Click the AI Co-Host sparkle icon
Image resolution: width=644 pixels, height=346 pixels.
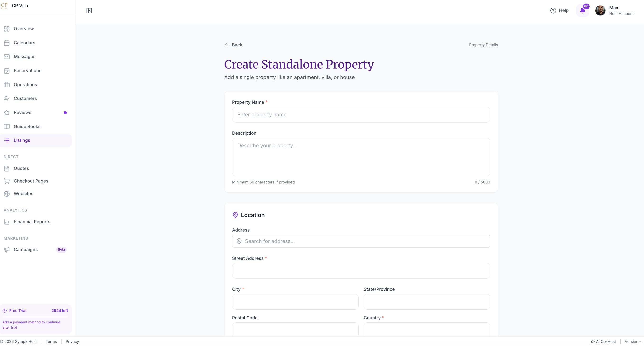click(x=592, y=341)
